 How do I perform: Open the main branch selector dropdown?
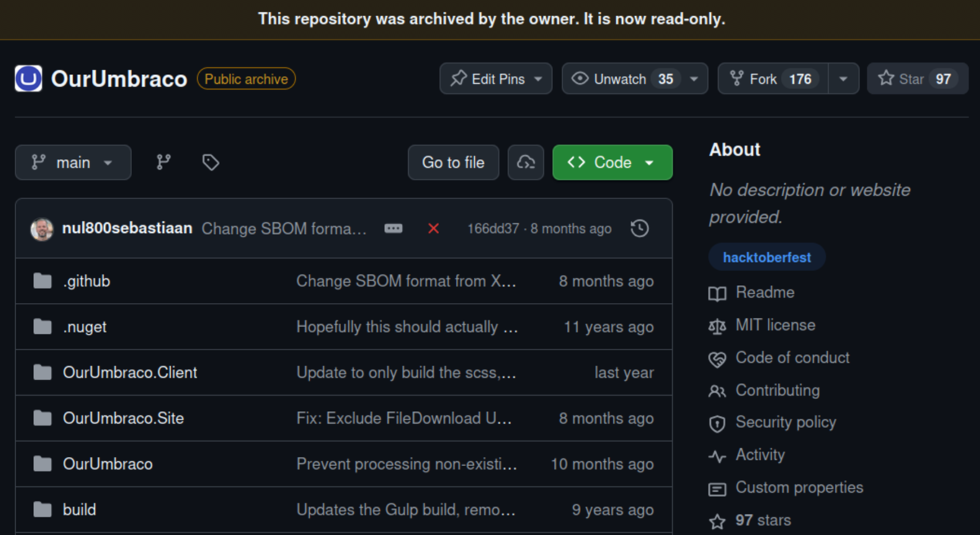(73, 162)
